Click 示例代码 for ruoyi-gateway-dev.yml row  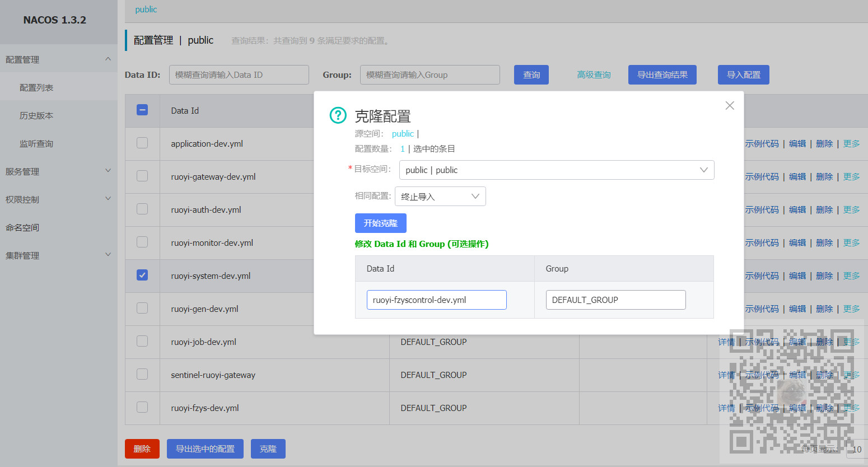[x=762, y=176]
